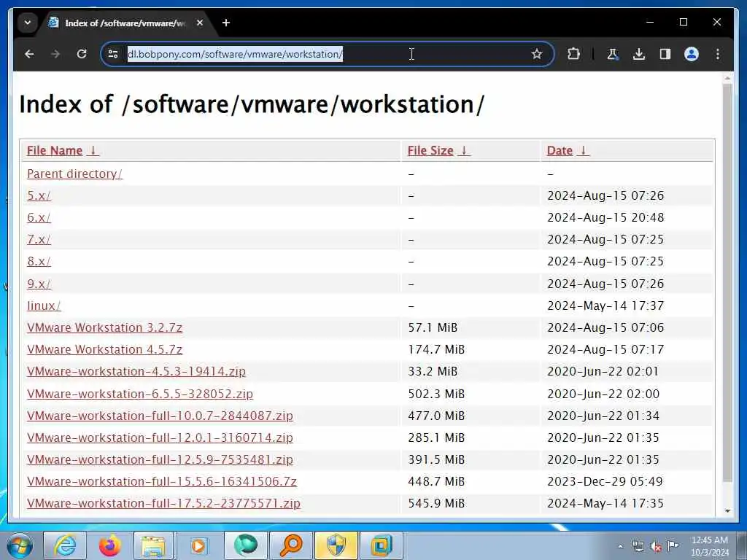Click the taskbar clock 12:45 AM

[x=710, y=546]
